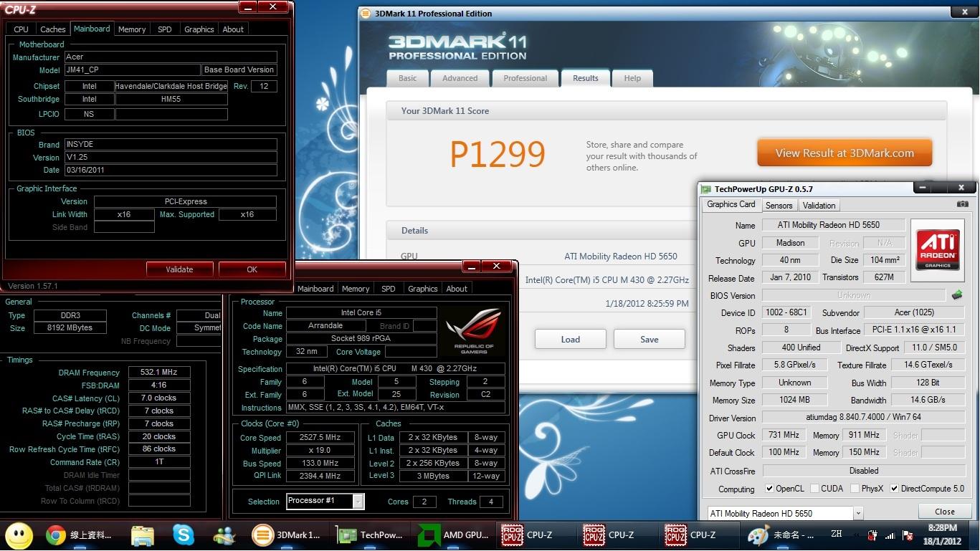980x551 pixels.
Task: Open About tab in Mainboard CPU-Z window
Action: click(x=233, y=29)
